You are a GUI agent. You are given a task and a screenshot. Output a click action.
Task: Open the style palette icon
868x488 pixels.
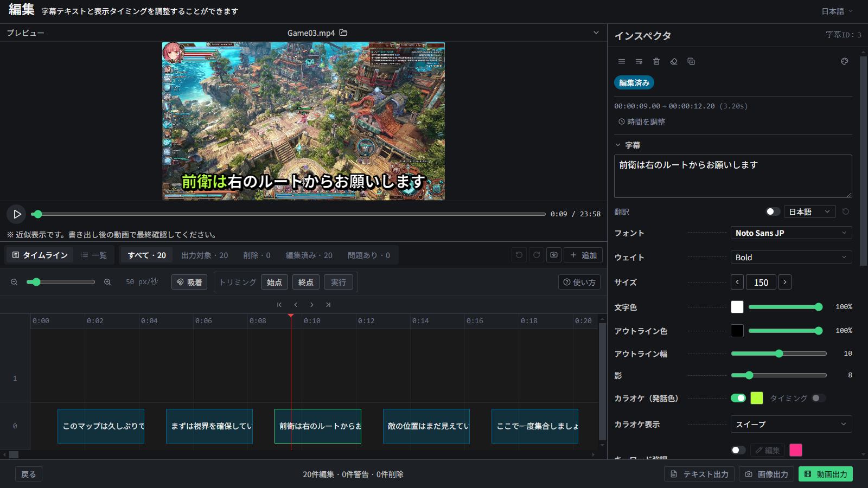[x=845, y=61]
